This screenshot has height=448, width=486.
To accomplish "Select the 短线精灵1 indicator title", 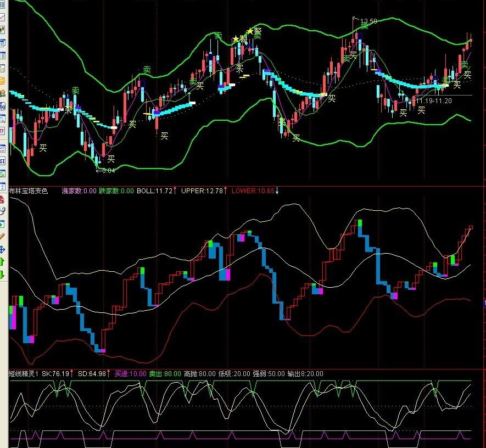I will pos(24,374).
